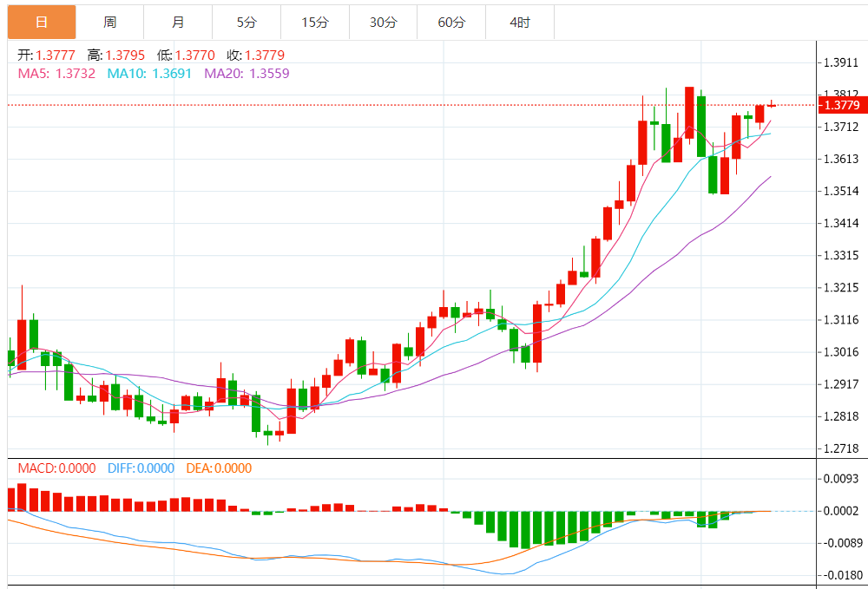The image size is (868, 589).
Task: Click the 1.3712 price axis label
Action: [841, 128]
